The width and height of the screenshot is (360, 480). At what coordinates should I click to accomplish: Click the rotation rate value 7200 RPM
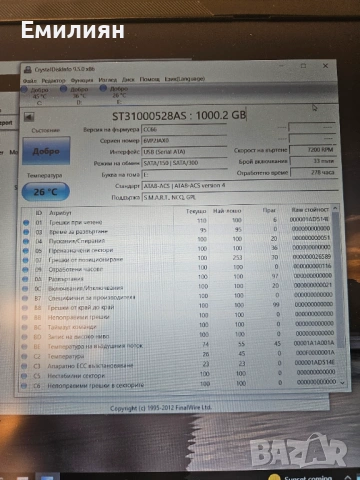tap(313, 150)
